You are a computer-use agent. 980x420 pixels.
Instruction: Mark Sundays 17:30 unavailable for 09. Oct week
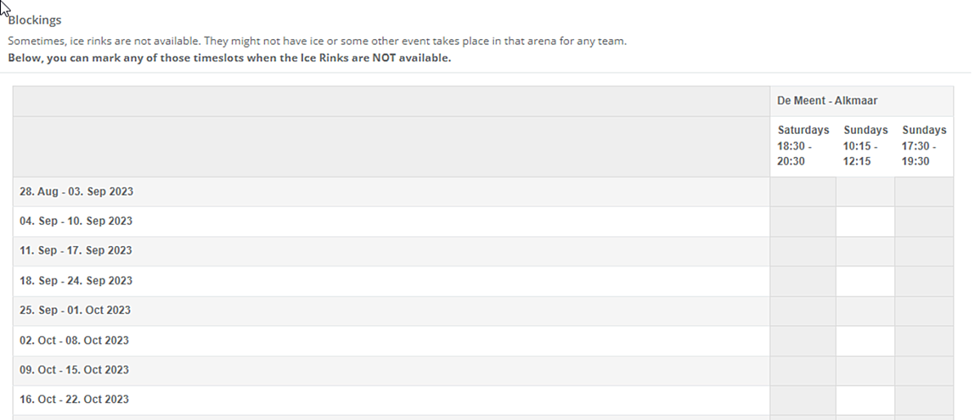[x=924, y=370]
